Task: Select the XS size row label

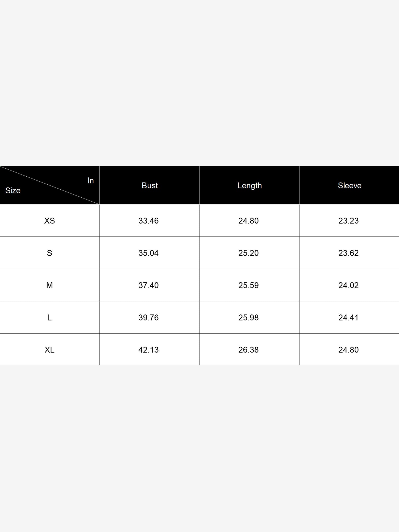Action: coord(49,221)
